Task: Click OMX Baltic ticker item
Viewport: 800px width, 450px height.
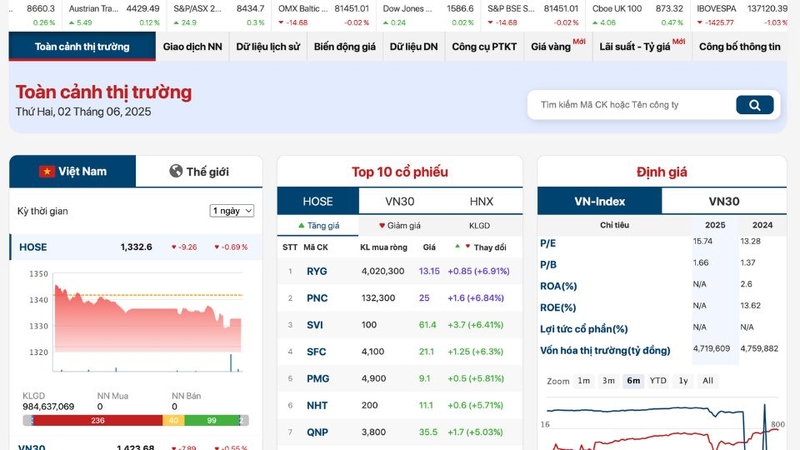Action: click(323, 15)
